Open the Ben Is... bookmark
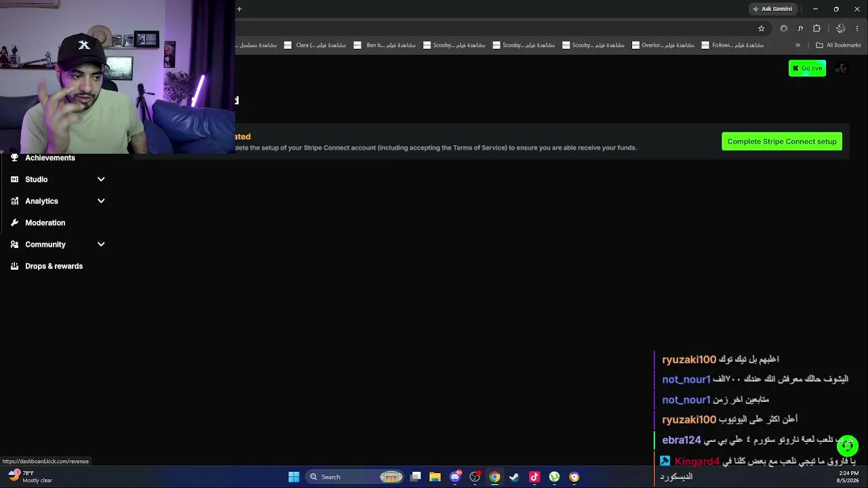Viewport: 868px width, 488px height. [x=385, y=45]
